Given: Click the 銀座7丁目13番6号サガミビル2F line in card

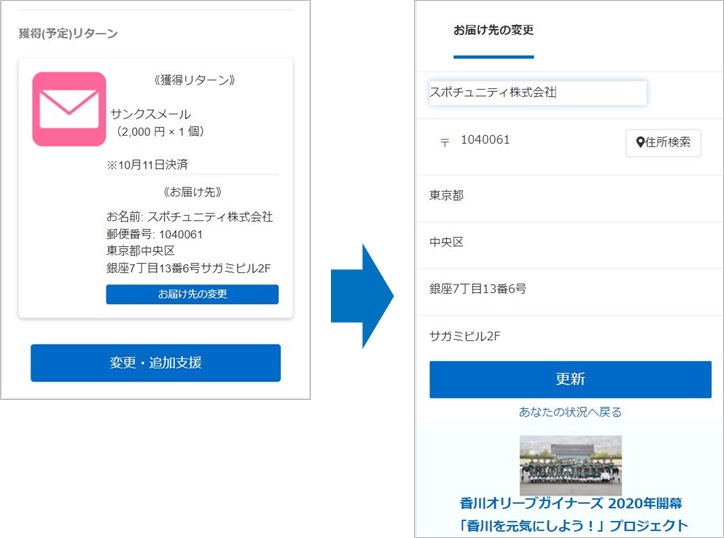Looking at the screenshot, I should (189, 268).
